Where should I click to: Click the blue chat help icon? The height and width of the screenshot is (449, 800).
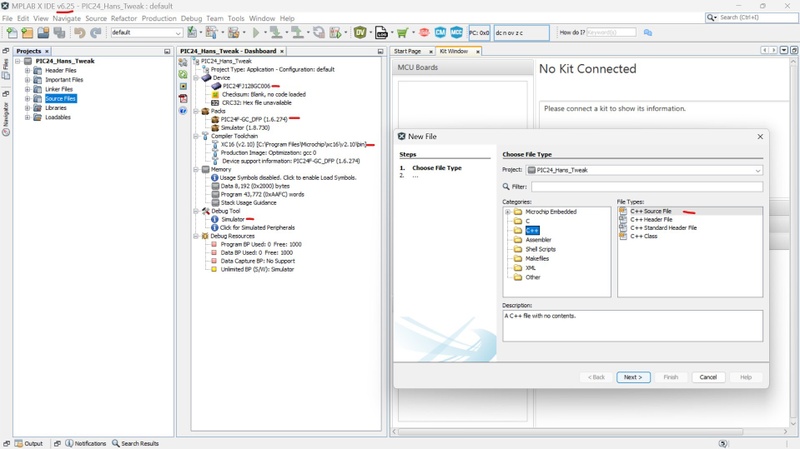click(x=648, y=33)
